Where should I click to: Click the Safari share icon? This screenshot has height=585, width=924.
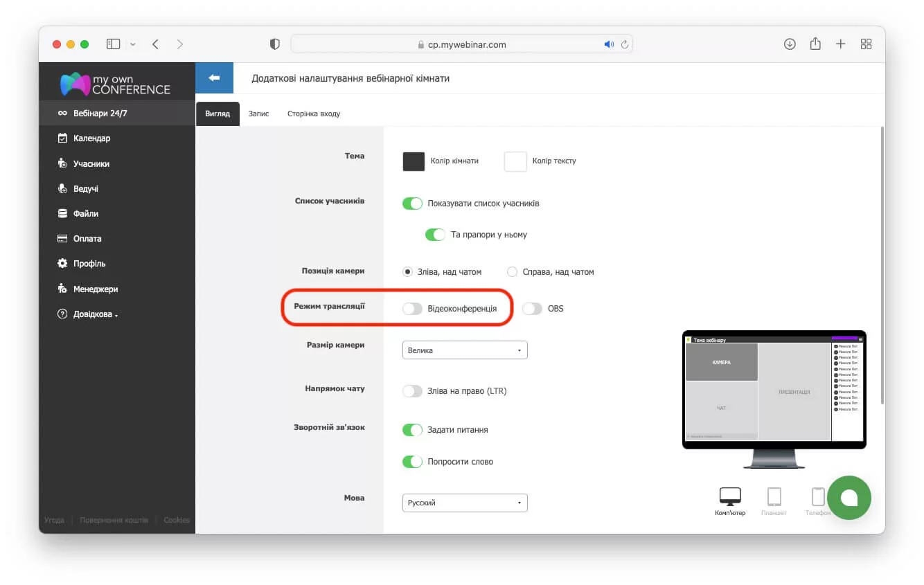click(x=815, y=44)
